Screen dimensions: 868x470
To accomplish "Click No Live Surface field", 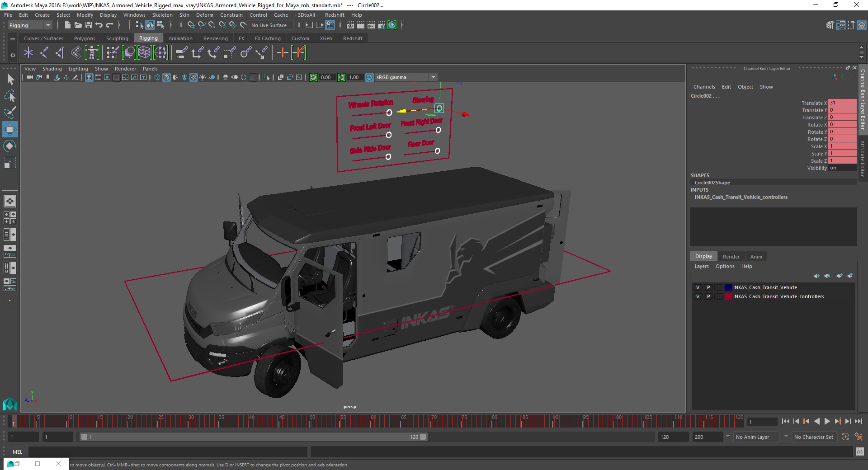I will click(271, 25).
